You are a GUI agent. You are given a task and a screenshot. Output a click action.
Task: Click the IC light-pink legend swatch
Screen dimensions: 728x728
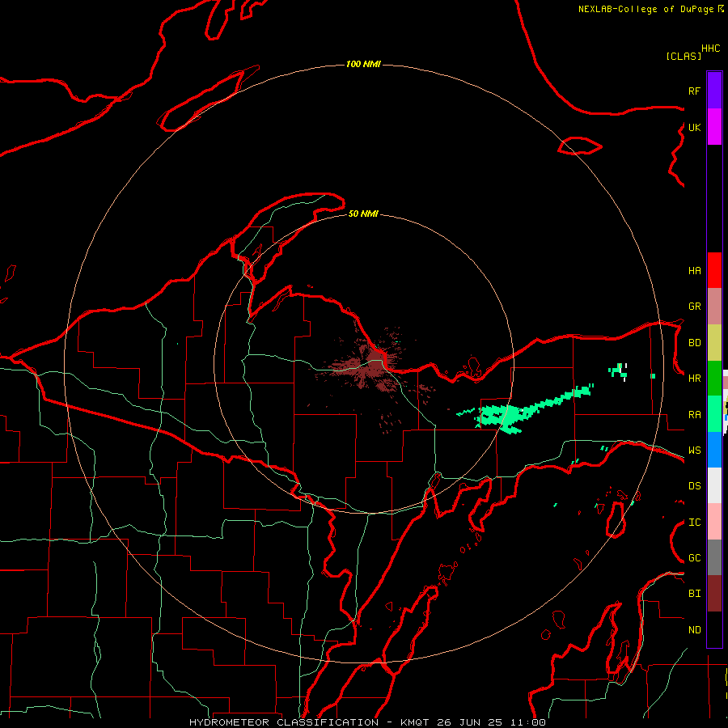point(714,522)
